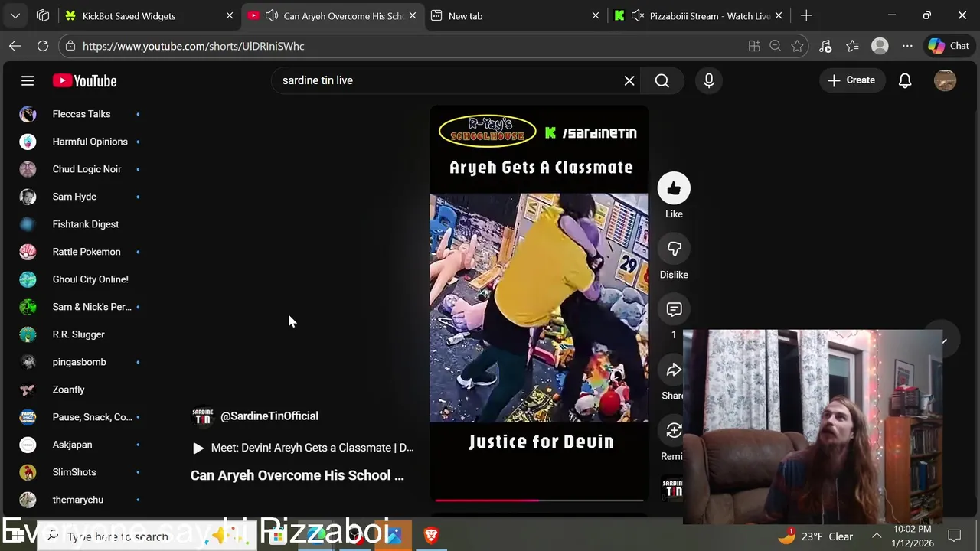Close the KickBot Saved Widgets tab
The height and width of the screenshot is (551, 980).
(229, 15)
